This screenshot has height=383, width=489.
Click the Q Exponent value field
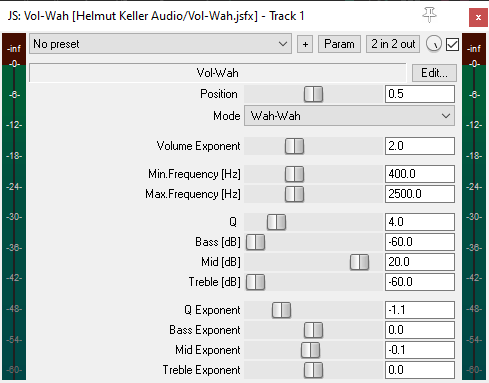pyautogui.click(x=420, y=310)
